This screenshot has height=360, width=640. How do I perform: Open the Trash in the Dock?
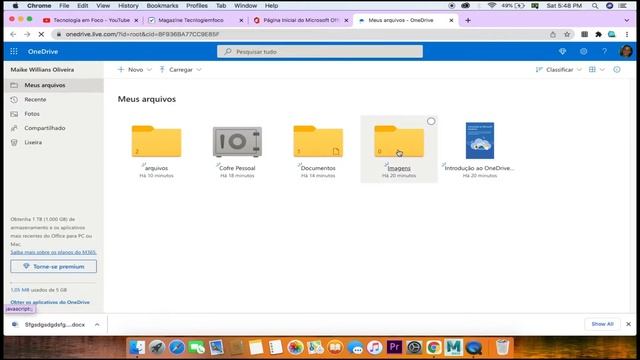tap(502, 347)
